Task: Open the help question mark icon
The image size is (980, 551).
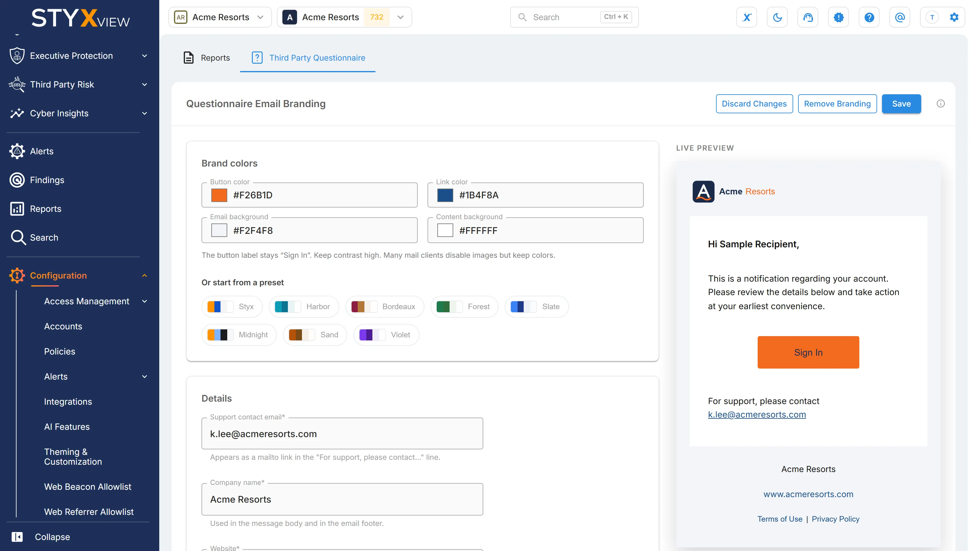Action: click(x=869, y=17)
